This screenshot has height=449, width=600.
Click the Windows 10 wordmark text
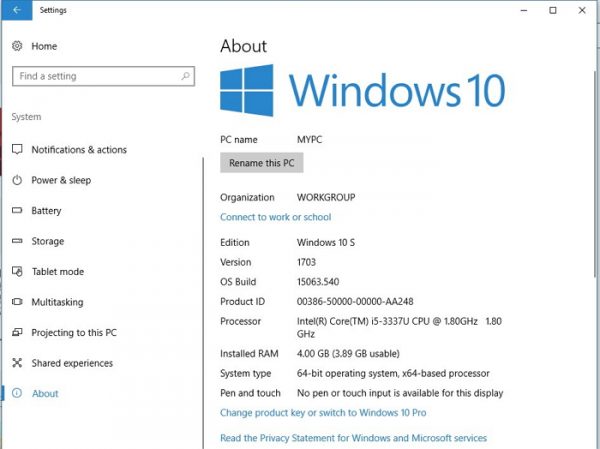(x=397, y=90)
